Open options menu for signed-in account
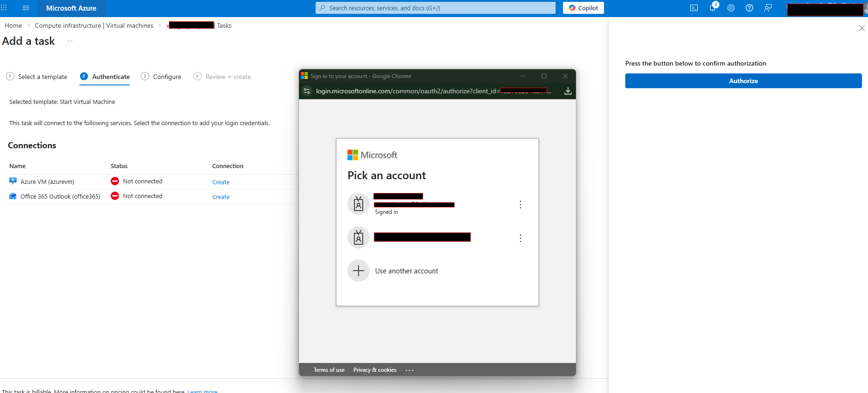Viewport: 868px width, 393px height. pyautogui.click(x=521, y=205)
